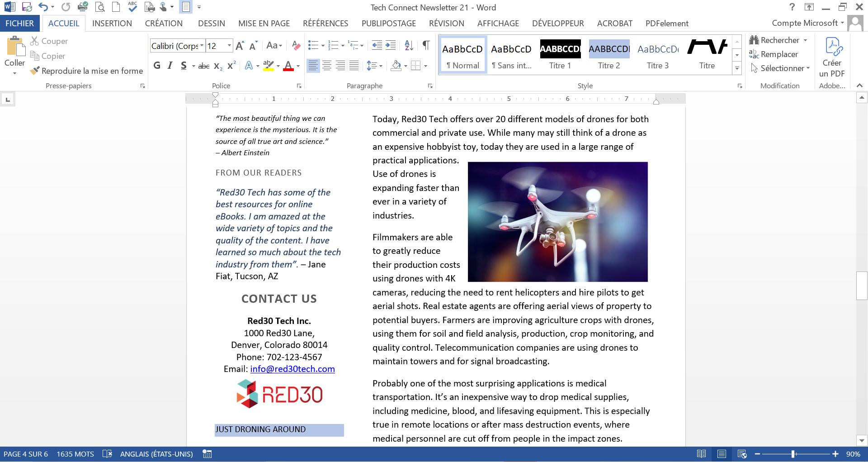The width and height of the screenshot is (868, 462).
Task: Run spelling check ABC icon
Action: (132, 6)
